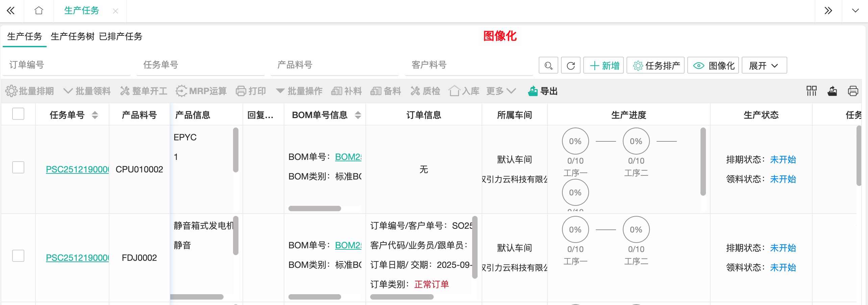Open the column layout grid icon
Screen dimensions: 868x305
click(811, 91)
